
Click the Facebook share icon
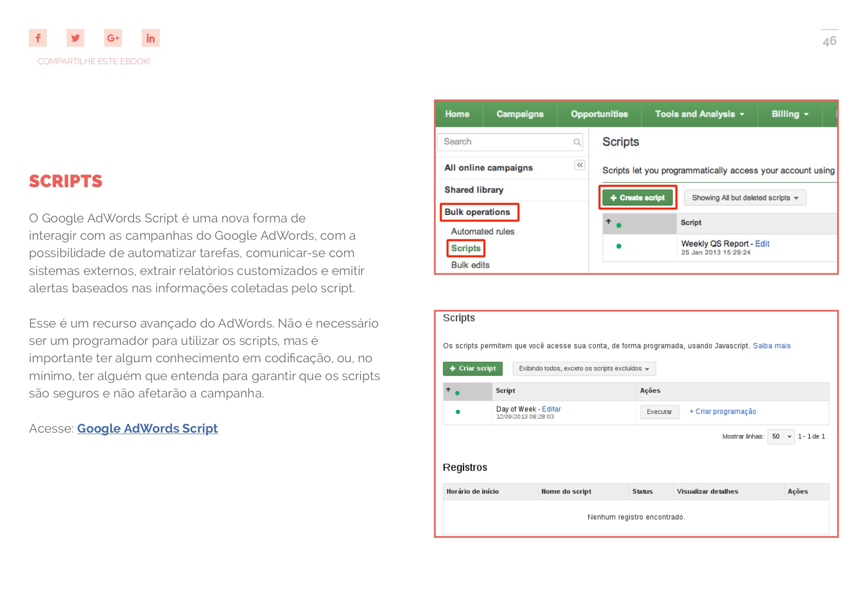[x=38, y=38]
